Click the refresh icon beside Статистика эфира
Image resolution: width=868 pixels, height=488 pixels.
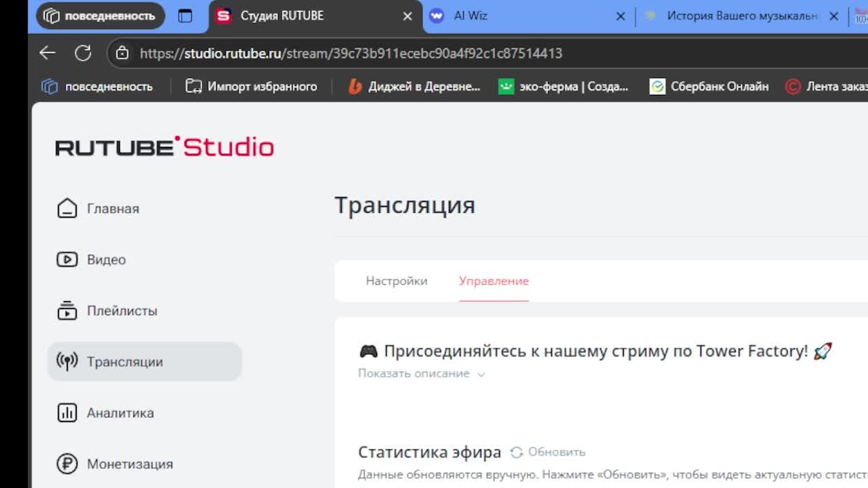(x=517, y=452)
